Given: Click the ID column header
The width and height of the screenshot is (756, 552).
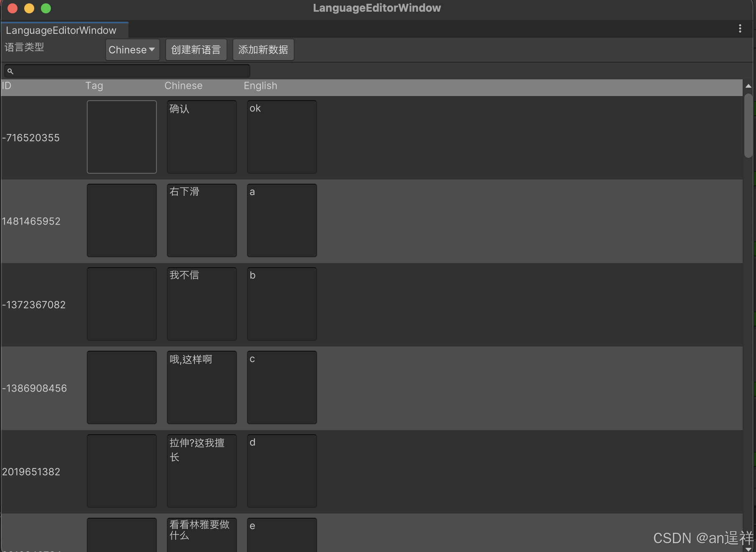Looking at the screenshot, I should coord(6,86).
